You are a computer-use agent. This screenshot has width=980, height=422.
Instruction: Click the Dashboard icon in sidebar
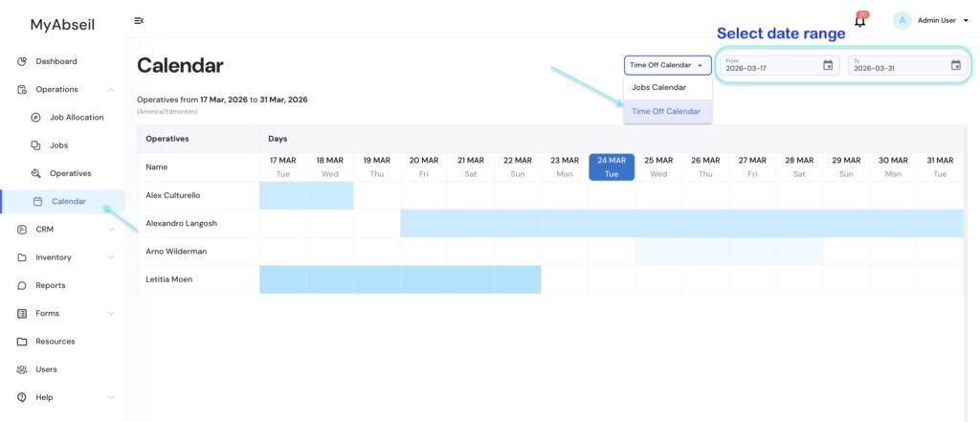22,61
